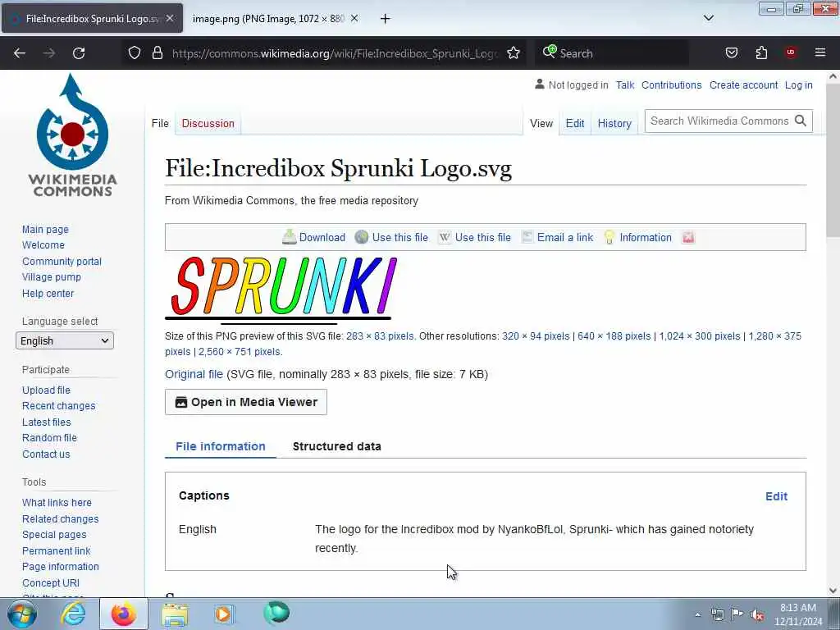Click the red icon after Information
This screenshot has height=630, width=840.
[x=688, y=237]
